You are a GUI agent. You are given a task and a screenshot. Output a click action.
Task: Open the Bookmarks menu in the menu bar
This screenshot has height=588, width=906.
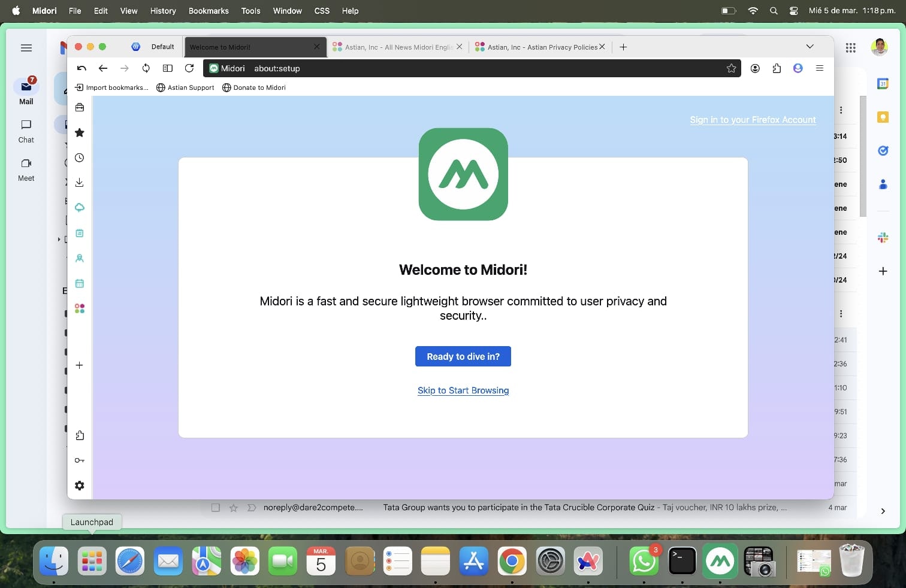point(208,11)
